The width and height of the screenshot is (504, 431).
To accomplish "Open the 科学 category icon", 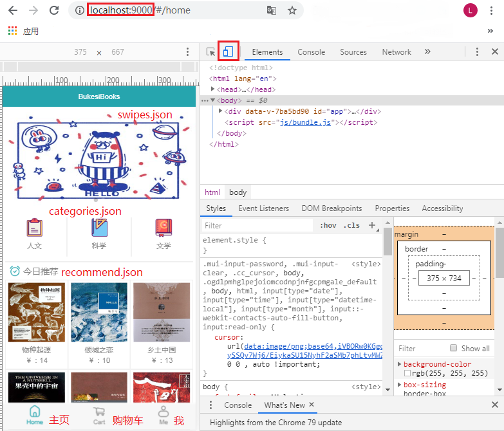I will 99,227.
